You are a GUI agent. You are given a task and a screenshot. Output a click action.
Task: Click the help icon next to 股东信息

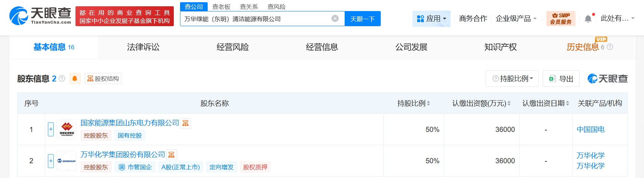[62, 78]
